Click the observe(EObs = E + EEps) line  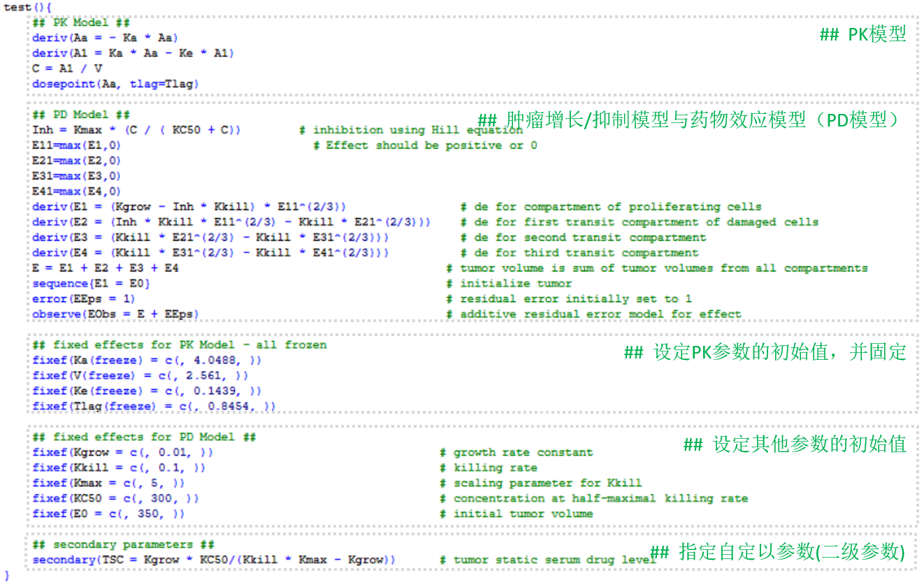pyautogui.click(x=115, y=314)
